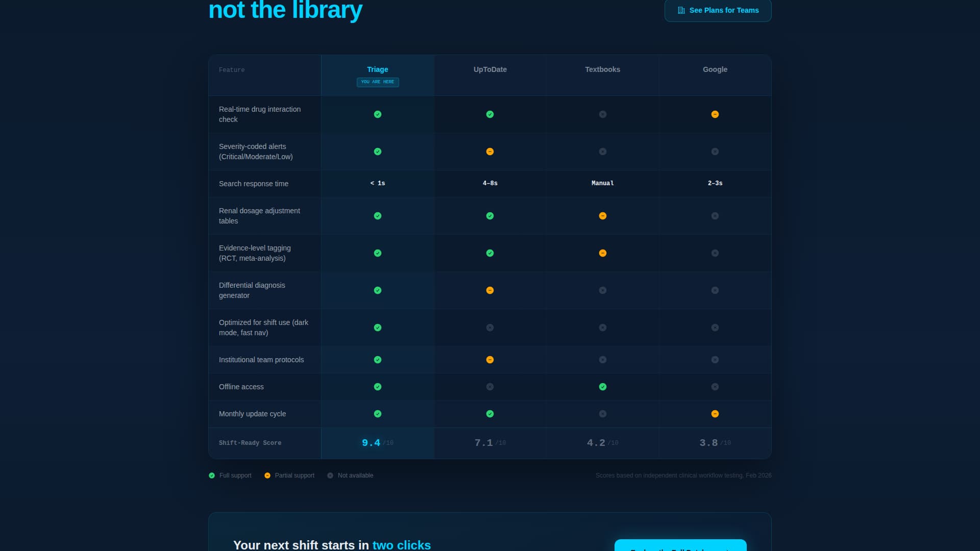Click UpToDate's 7.1 Shift-Ready Score
Screen dimensions: 980x551
coord(490,443)
